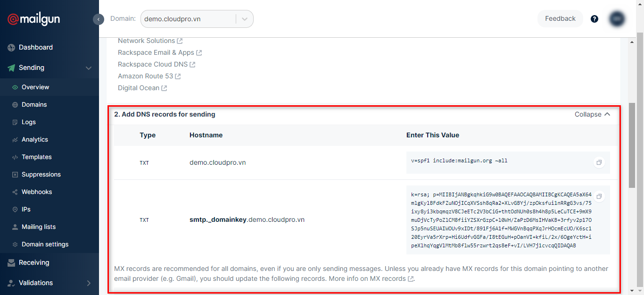Click the Feedback button
Image resolution: width=644 pixels, height=295 pixels.
(x=560, y=18)
